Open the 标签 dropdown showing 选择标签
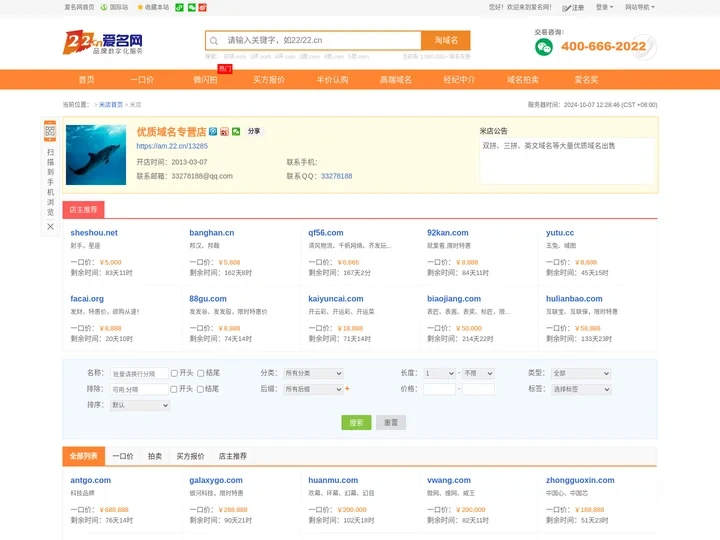The height and width of the screenshot is (540, 720). tap(581, 389)
